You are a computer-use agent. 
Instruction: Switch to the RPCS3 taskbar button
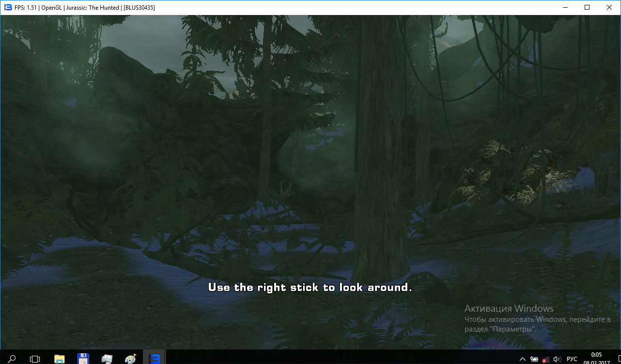click(154, 359)
